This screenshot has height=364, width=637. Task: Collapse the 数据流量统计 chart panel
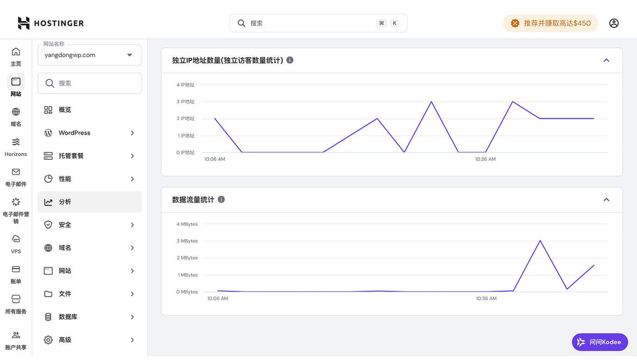[x=606, y=199]
